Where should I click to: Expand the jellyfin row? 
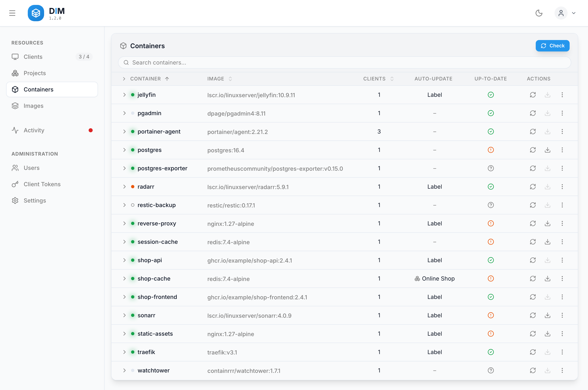pyautogui.click(x=124, y=95)
